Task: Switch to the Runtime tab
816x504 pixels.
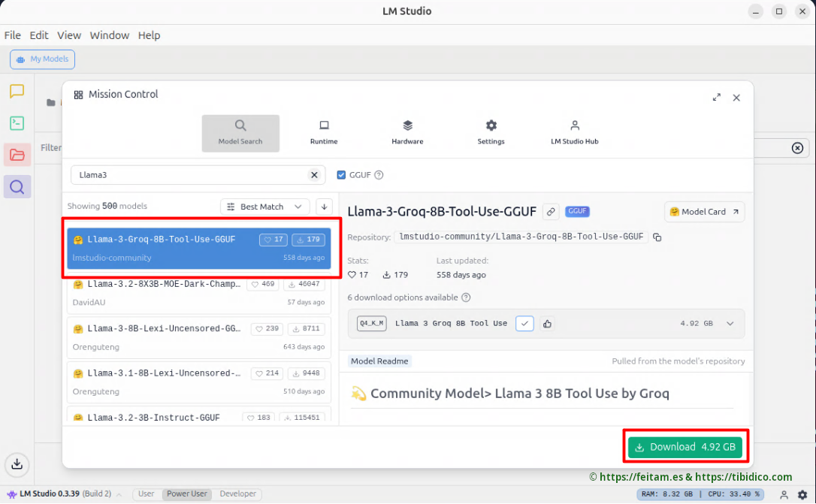Action: click(324, 133)
